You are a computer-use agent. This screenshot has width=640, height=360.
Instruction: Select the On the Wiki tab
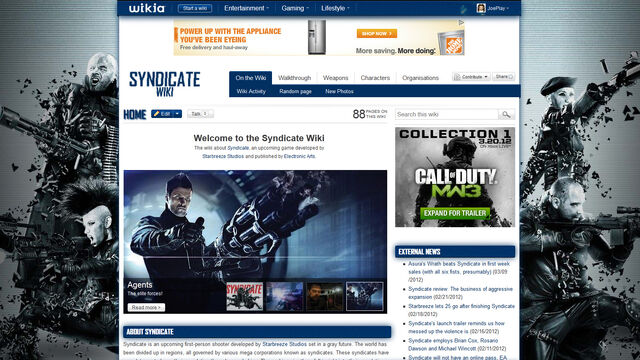(x=251, y=78)
